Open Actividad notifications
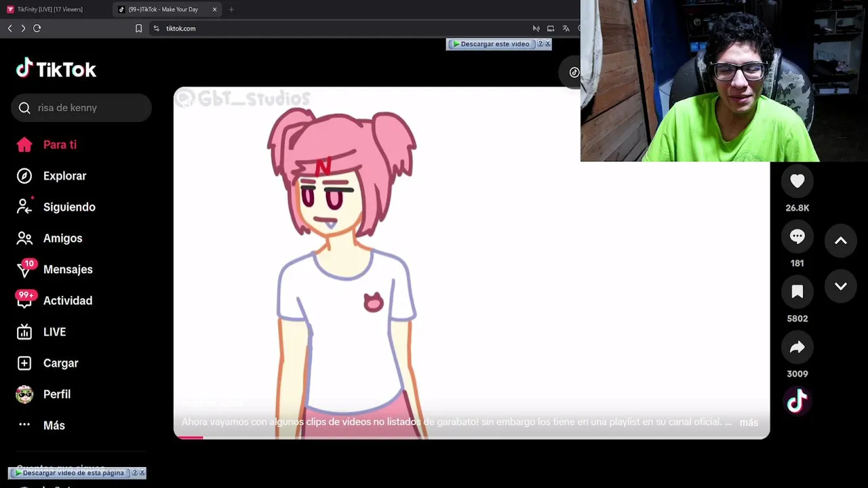Screen dimensions: 868x488 [68, 300]
